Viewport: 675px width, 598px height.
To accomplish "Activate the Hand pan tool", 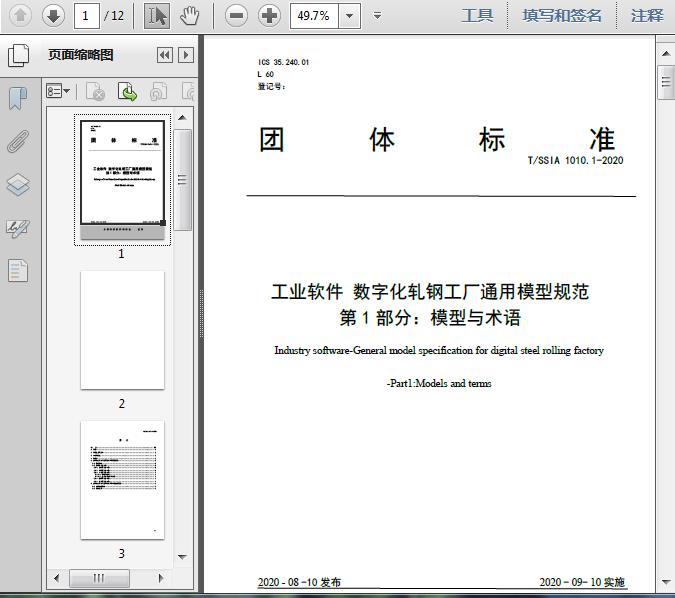I will (189, 16).
